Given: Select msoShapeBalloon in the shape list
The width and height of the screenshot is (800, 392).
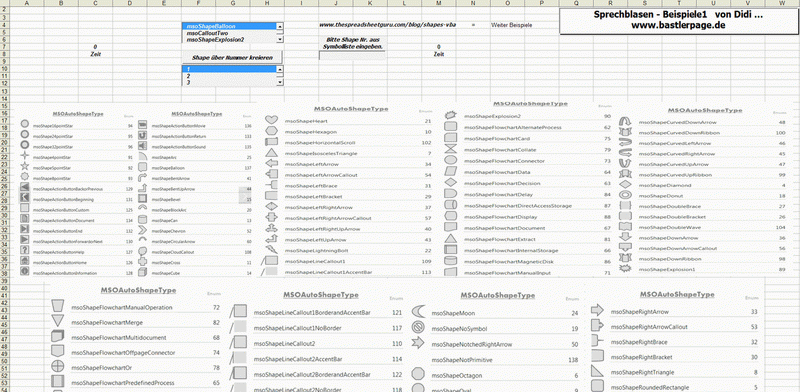Looking at the screenshot, I should coord(229,26).
